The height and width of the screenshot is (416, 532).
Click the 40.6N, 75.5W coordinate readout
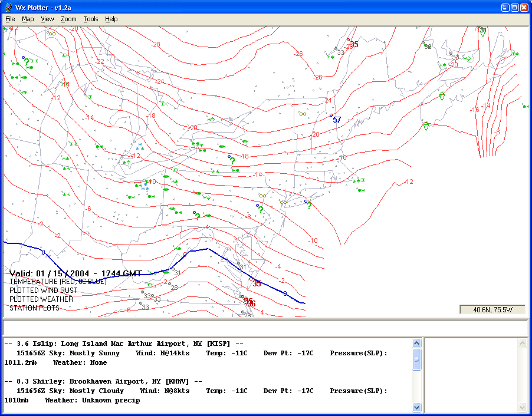click(492, 310)
